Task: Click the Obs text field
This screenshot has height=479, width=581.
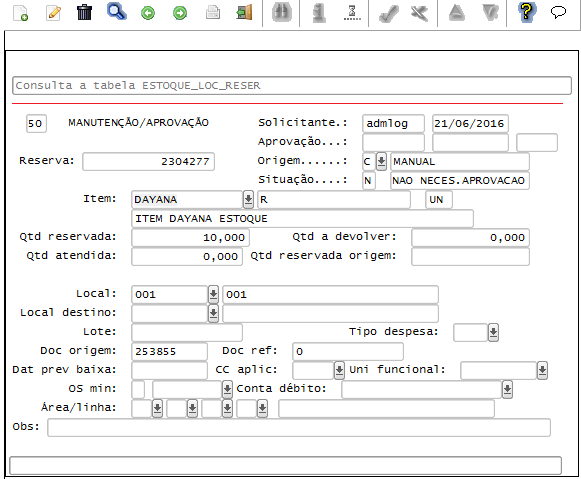Action: [299, 428]
